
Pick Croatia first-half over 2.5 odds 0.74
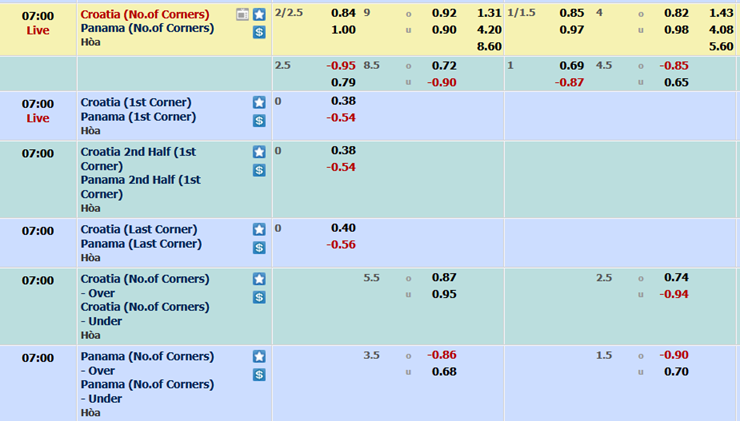coord(676,278)
